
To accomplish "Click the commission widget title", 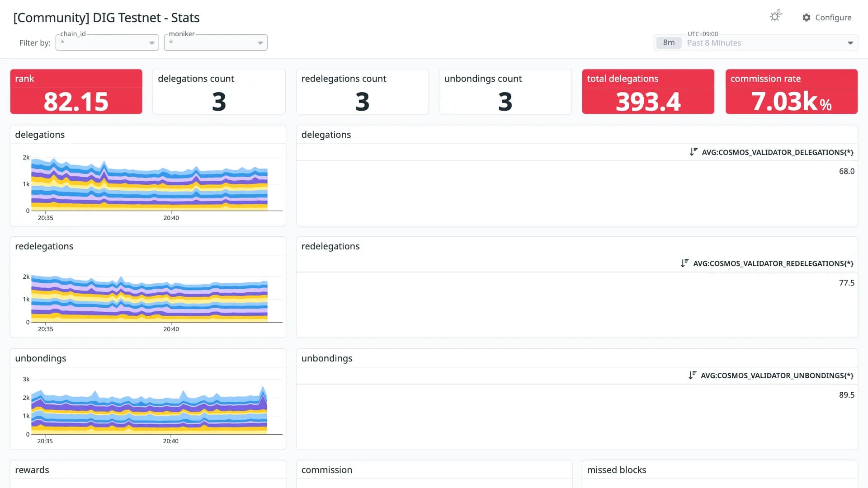I will pyautogui.click(x=327, y=470).
